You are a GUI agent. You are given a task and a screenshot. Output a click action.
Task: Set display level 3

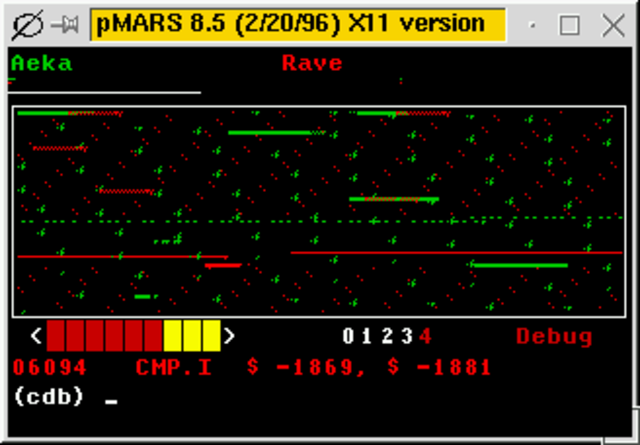coord(407,336)
